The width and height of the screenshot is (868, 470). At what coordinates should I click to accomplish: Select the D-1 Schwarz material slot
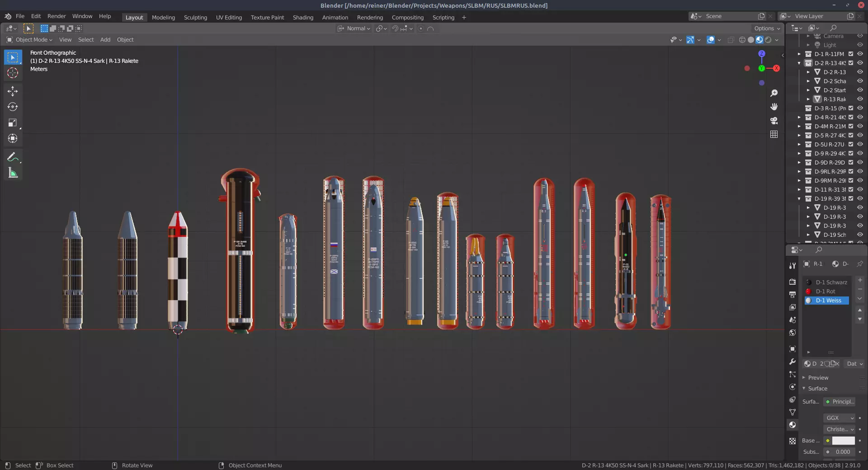(x=827, y=282)
